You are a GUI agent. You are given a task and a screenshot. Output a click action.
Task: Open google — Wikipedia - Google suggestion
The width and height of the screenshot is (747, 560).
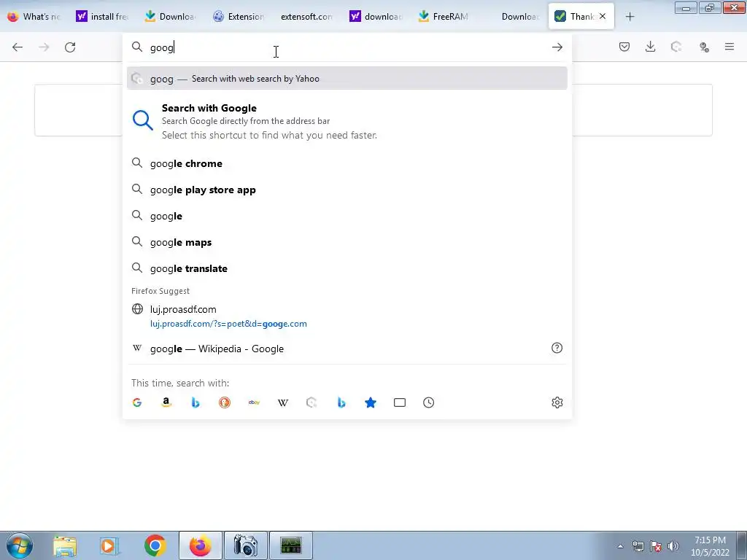point(347,349)
